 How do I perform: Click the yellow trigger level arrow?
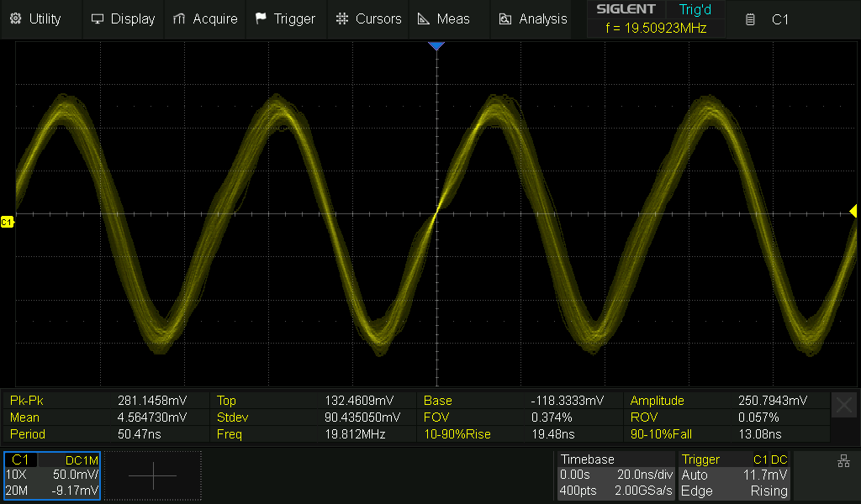coord(853,211)
